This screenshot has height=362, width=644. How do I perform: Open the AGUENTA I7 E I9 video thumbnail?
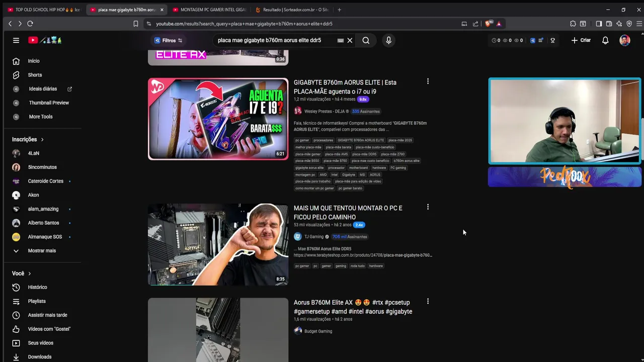(x=218, y=119)
